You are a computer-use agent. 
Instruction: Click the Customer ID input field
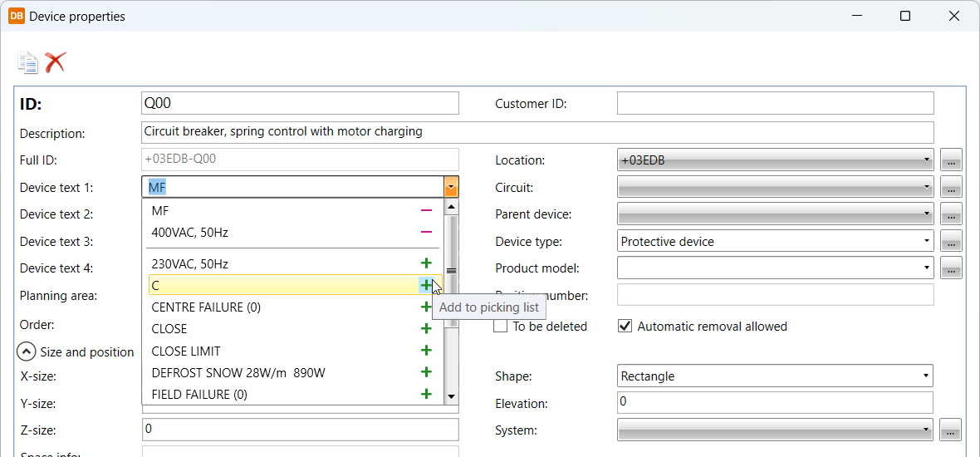pos(775,103)
